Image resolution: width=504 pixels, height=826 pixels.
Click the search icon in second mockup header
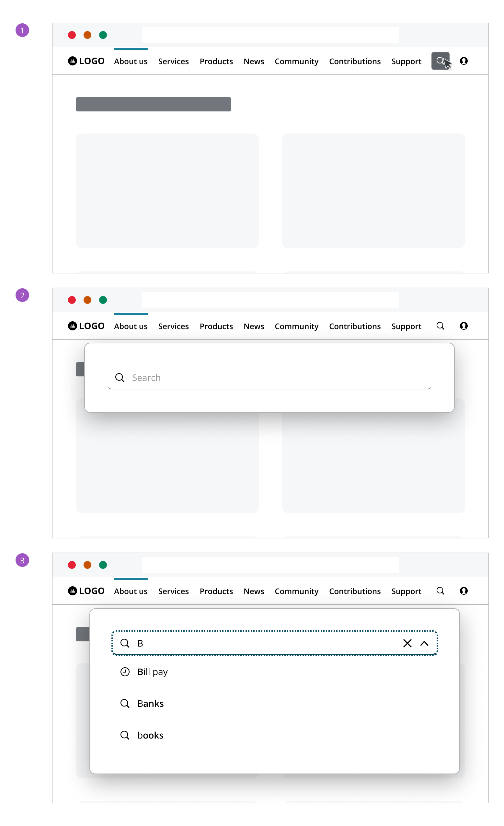point(440,326)
